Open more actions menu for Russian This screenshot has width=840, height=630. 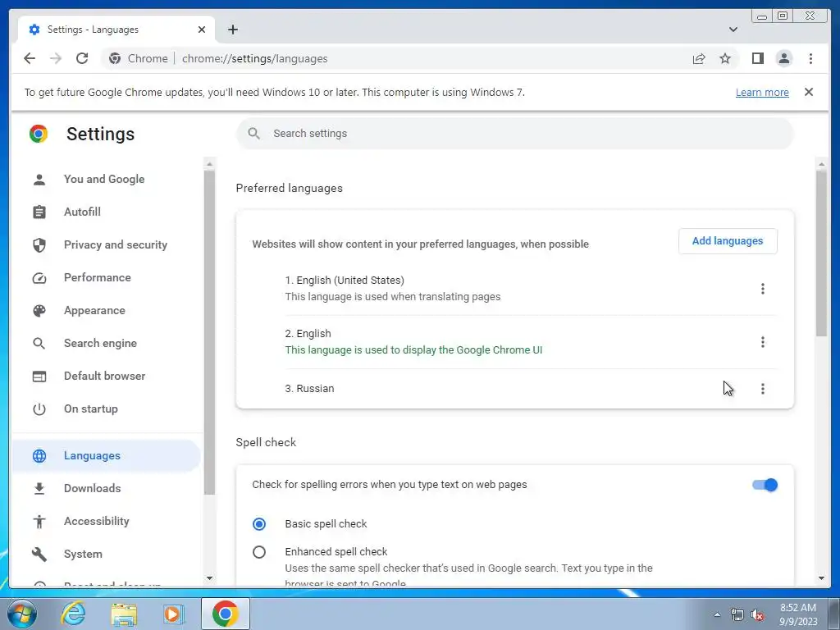coord(762,388)
